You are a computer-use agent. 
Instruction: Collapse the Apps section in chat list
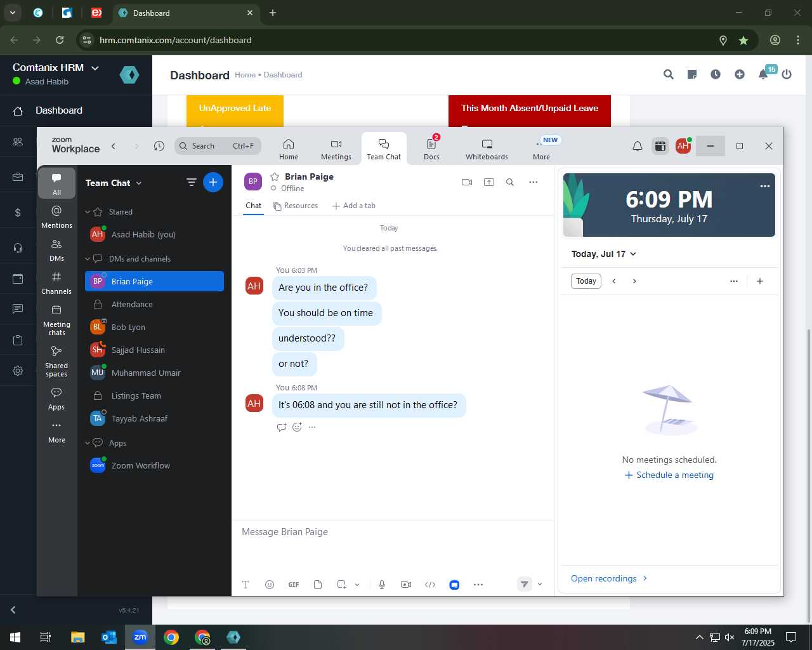coord(88,443)
